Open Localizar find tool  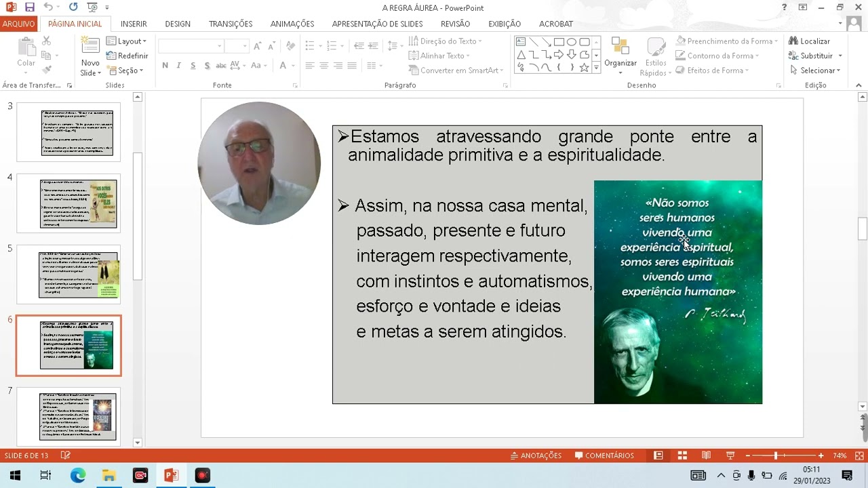[x=809, y=41]
